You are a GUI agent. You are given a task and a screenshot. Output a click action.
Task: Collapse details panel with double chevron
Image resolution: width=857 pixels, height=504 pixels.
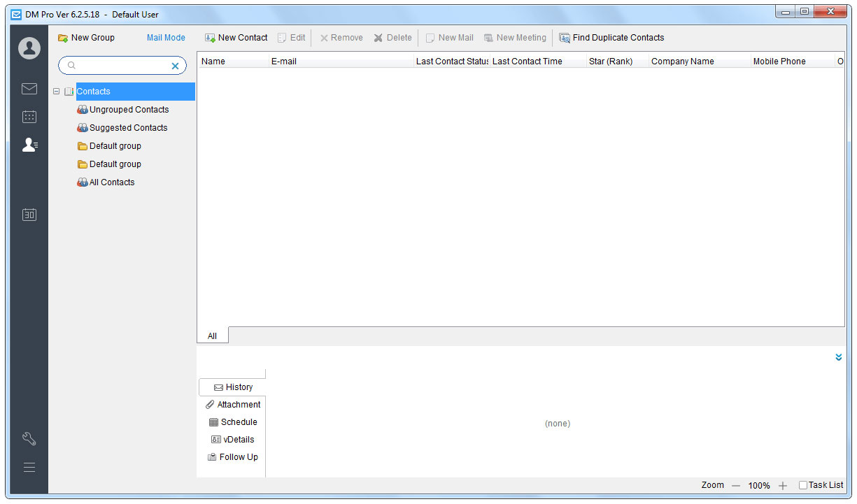(838, 357)
